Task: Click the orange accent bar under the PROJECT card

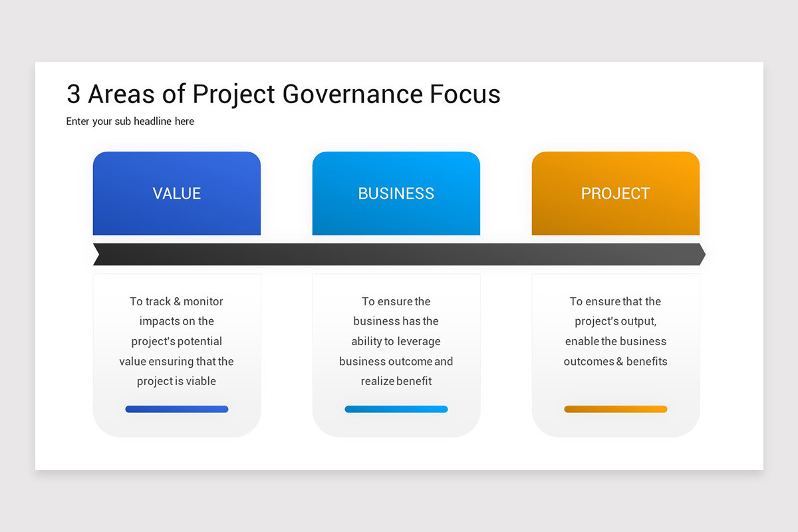Action: [x=616, y=409]
